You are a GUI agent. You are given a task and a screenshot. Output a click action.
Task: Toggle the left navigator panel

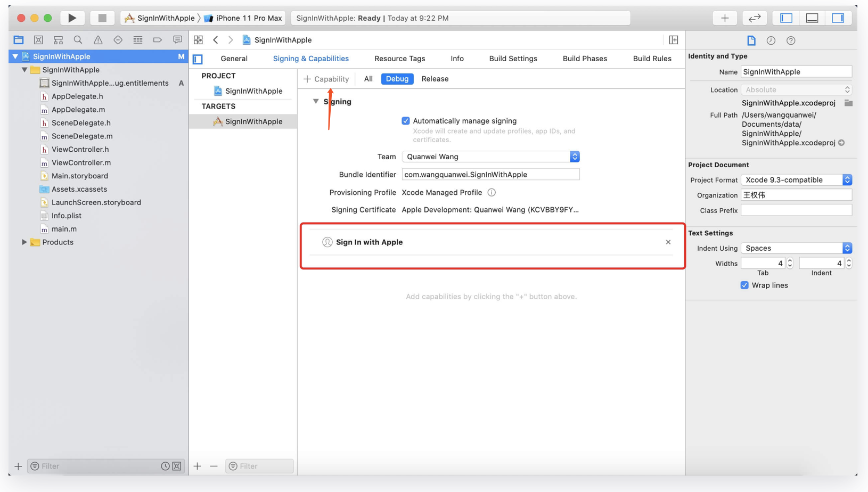[786, 18]
